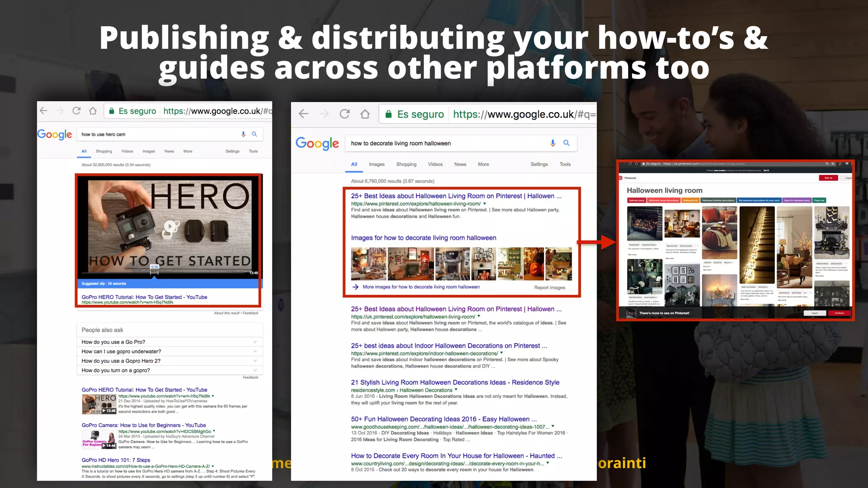Open 'GoPro HD Hero 101: 7 Steps' result
This screenshot has height=488, width=868.
point(116,460)
